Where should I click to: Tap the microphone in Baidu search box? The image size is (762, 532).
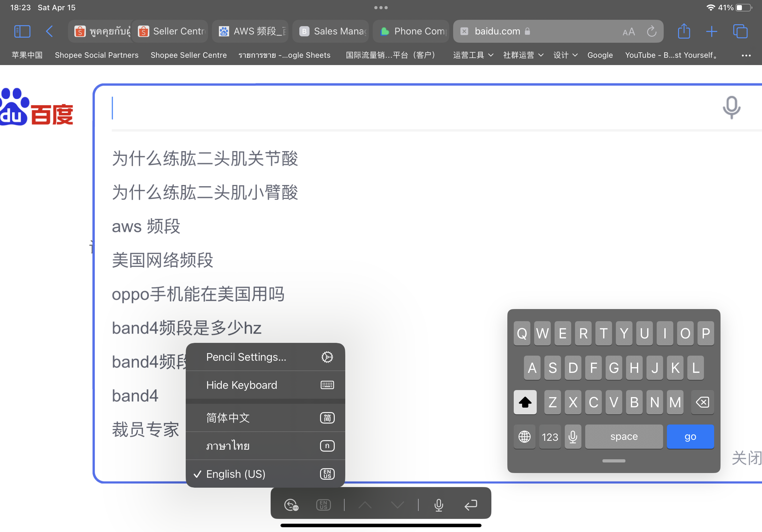click(x=731, y=107)
